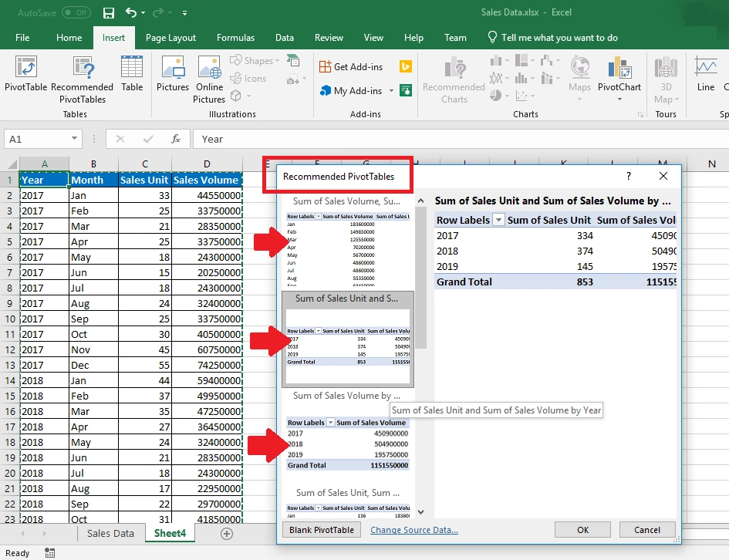Confirm with the OK button
Image resolution: width=729 pixels, height=560 pixels.
tap(582, 530)
